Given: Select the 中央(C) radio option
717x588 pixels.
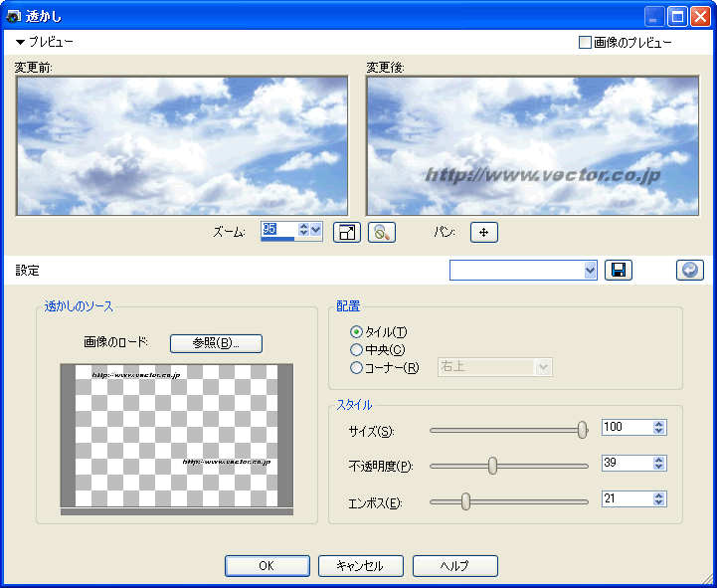Looking at the screenshot, I should pyautogui.click(x=356, y=350).
